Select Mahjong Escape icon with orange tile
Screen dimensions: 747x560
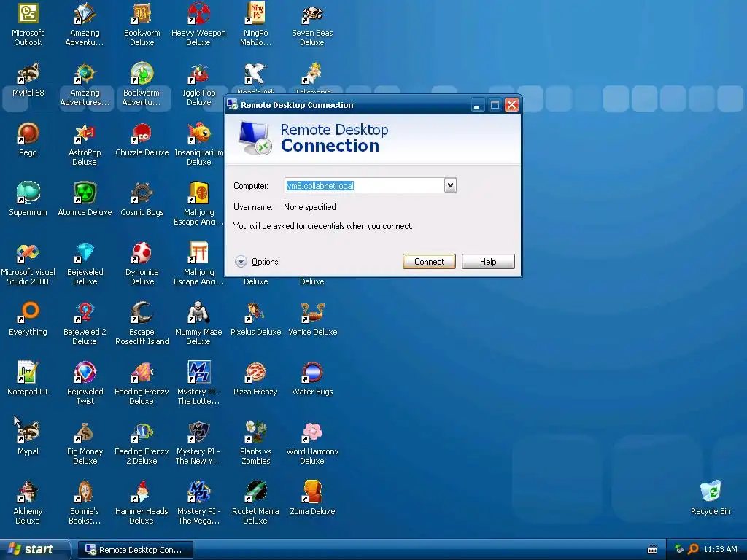click(198, 192)
